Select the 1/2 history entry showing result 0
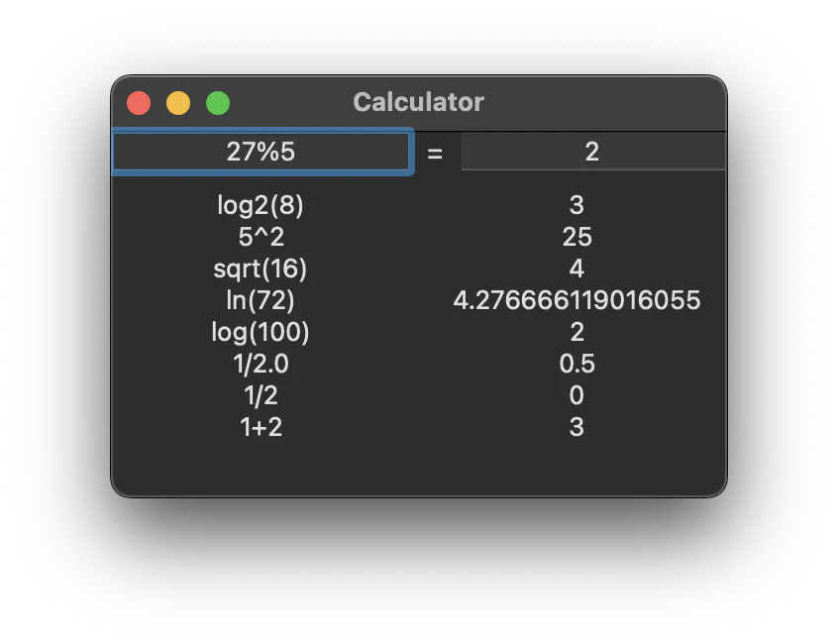The image size is (838, 644). pyautogui.click(x=262, y=395)
